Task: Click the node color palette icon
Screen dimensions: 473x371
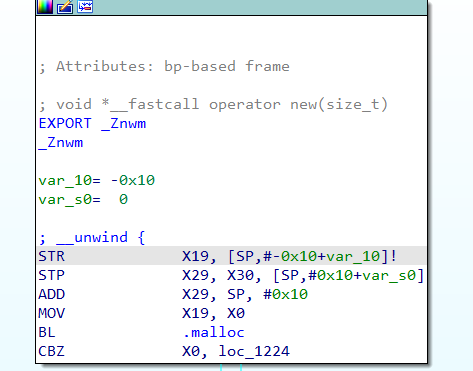Action: click(x=45, y=6)
